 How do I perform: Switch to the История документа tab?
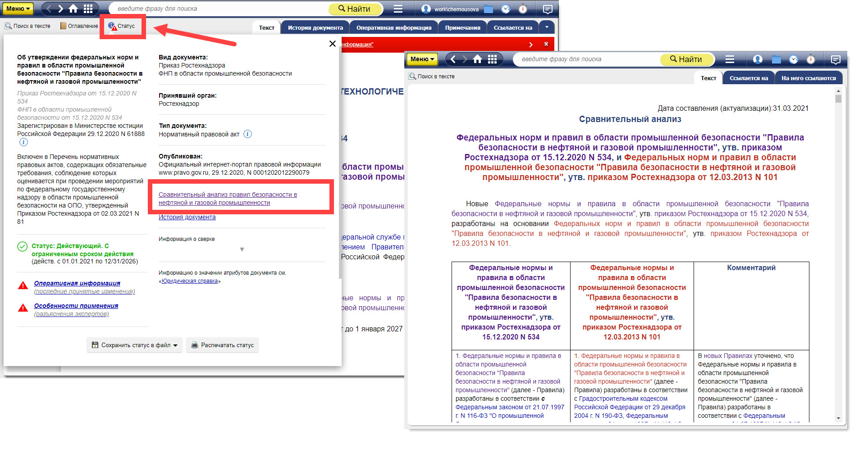315,28
